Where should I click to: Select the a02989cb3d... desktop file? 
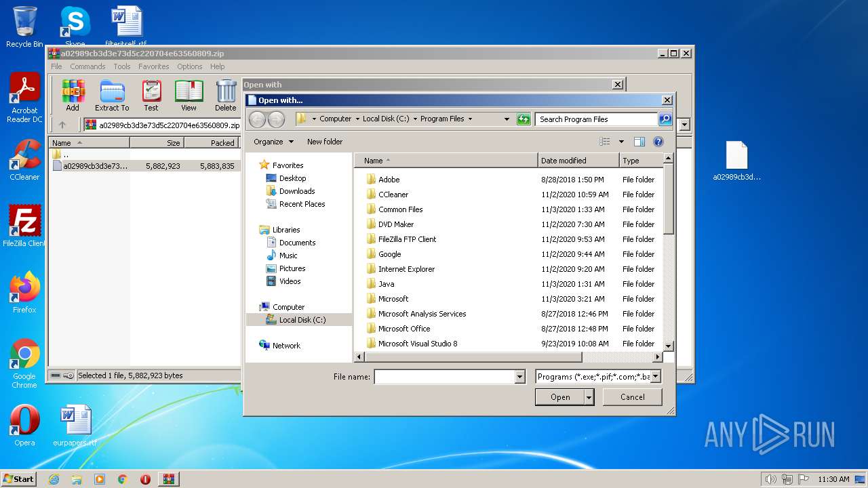click(736, 161)
